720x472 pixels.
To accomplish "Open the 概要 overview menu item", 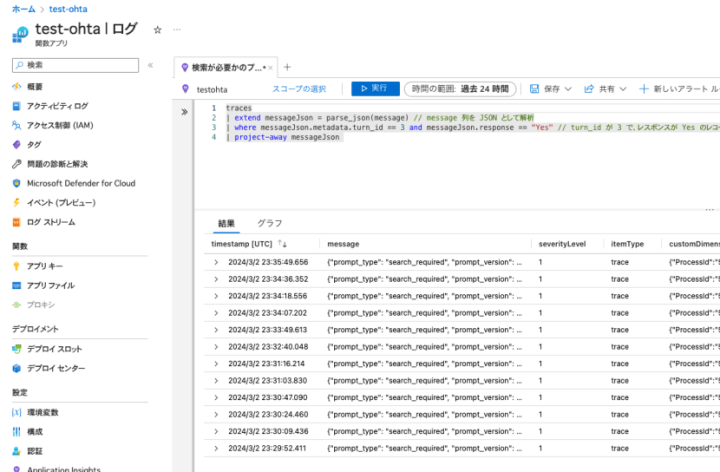I will (34, 86).
